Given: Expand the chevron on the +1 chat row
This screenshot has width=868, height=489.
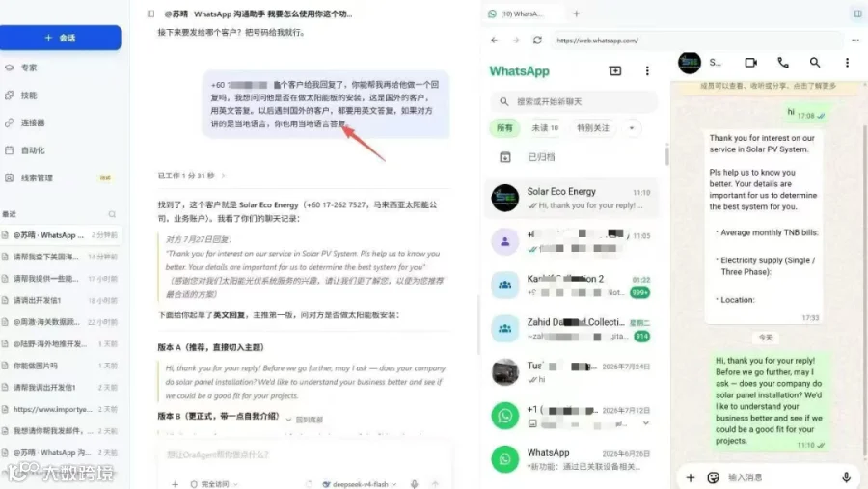Looking at the screenshot, I should pos(646,423).
